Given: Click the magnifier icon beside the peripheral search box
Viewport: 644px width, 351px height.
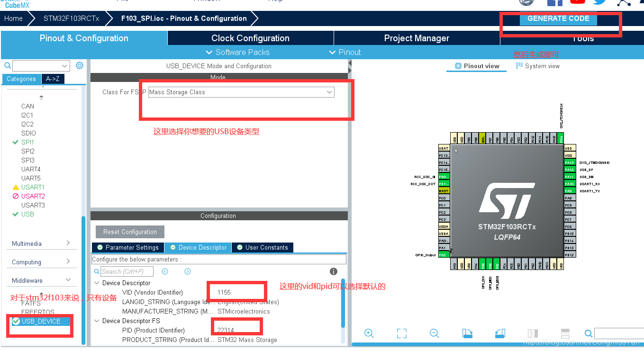Looking at the screenshot, I should click(8, 66).
